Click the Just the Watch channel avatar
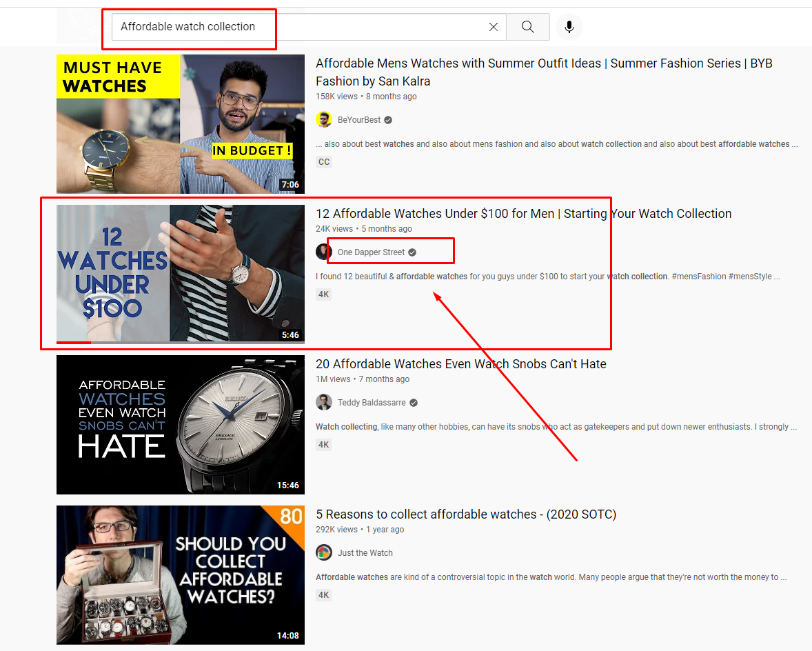The image size is (812, 651). 324,553
